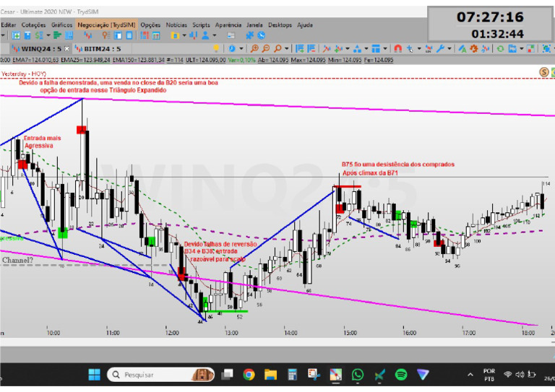Click the yellow folder workspace icon
Image resolution: width=555 pixels, height=392 pixels.
click(175, 35)
